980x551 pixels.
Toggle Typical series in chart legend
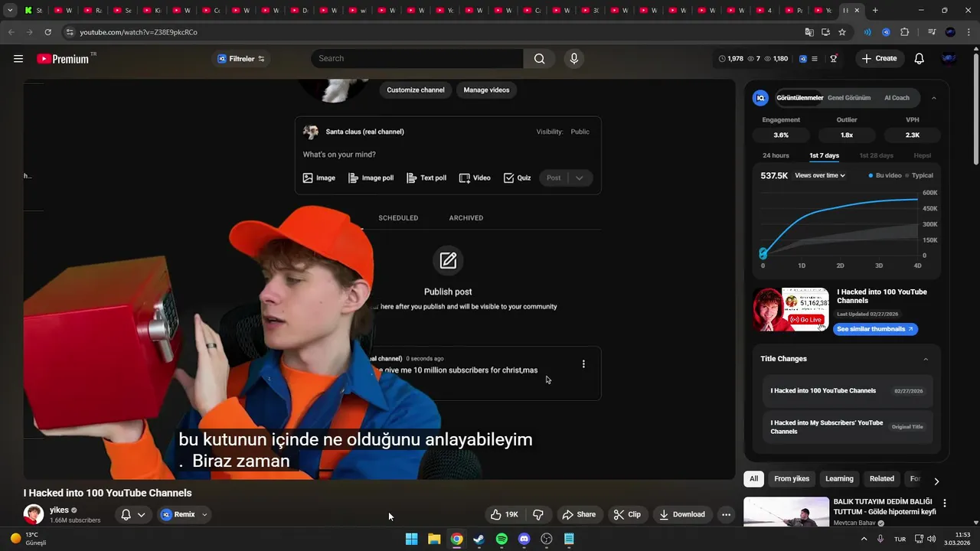[920, 175]
